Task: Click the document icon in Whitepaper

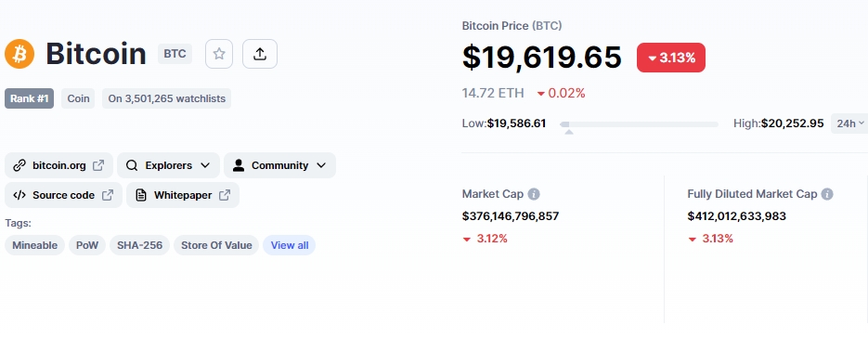Action: [x=141, y=195]
